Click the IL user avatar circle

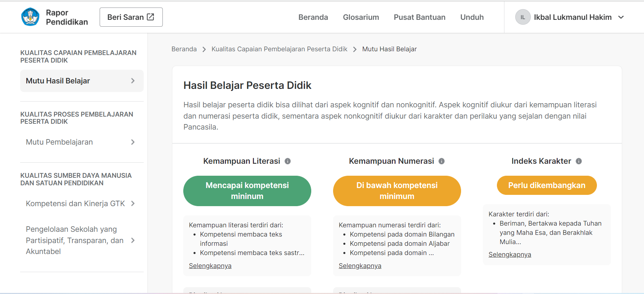click(x=523, y=17)
